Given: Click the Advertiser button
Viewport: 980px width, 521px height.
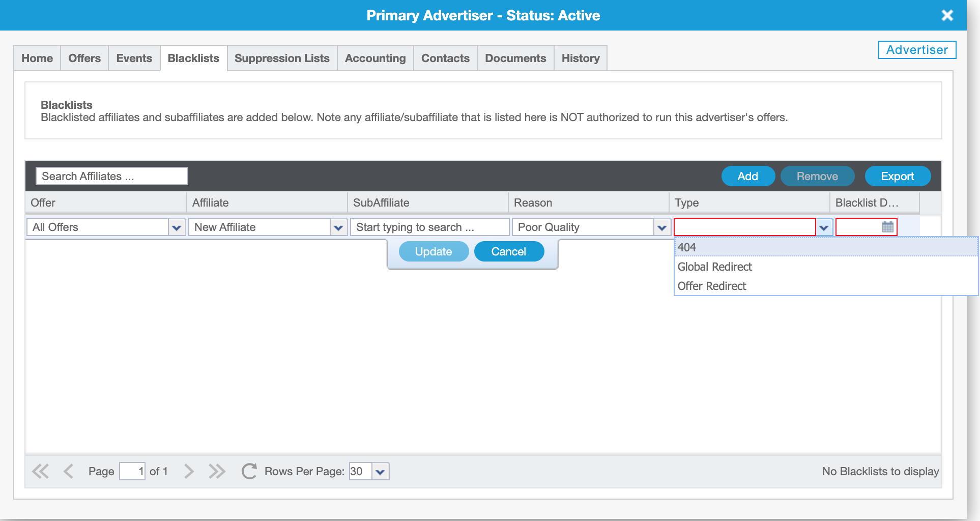Looking at the screenshot, I should pyautogui.click(x=917, y=50).
